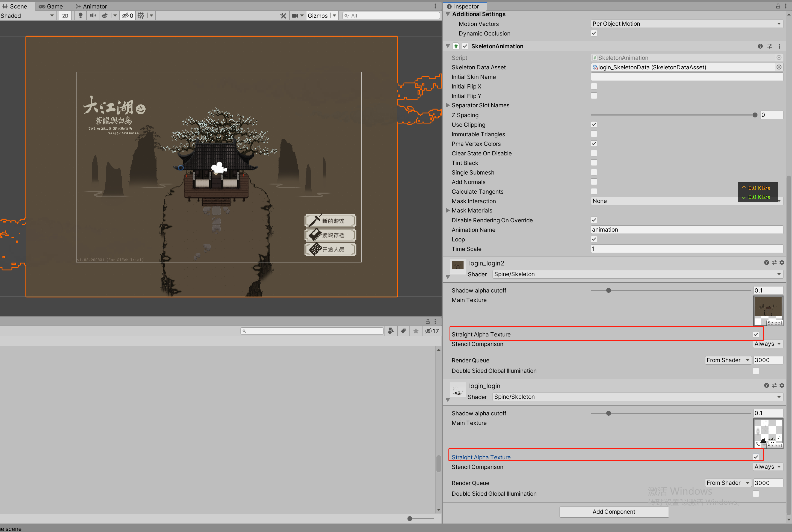The image size is (792, 532).
Task: Toggle 2D view mode
Action: (x=65, y=16)
